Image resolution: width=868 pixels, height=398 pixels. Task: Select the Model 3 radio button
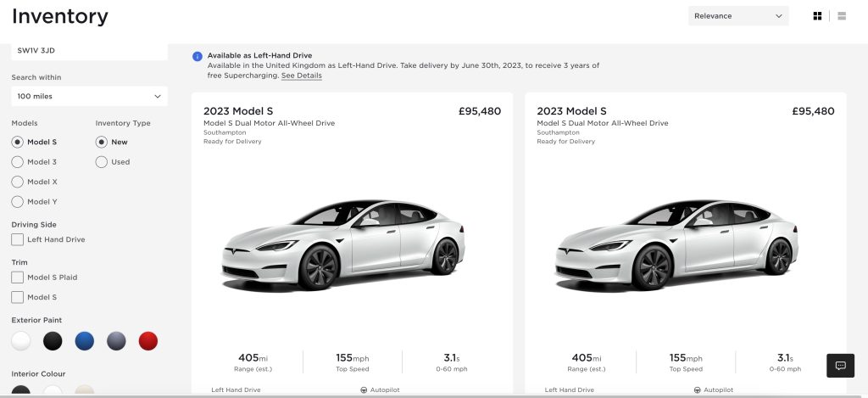pos(17,162)
